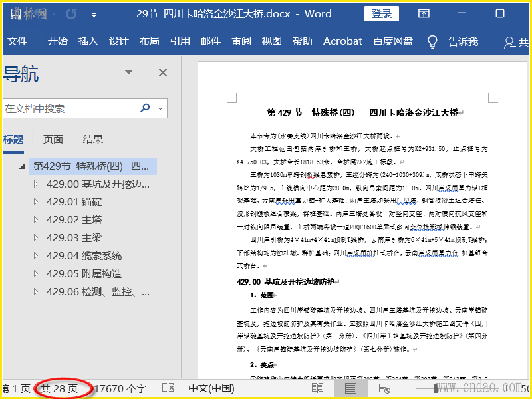Click the 429.00 基坑及开挖边坡防护 heading in document

coord(286,281)
